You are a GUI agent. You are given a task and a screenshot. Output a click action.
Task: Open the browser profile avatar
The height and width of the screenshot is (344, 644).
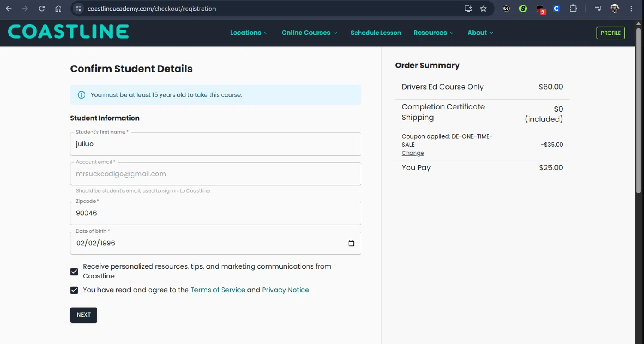615,9
